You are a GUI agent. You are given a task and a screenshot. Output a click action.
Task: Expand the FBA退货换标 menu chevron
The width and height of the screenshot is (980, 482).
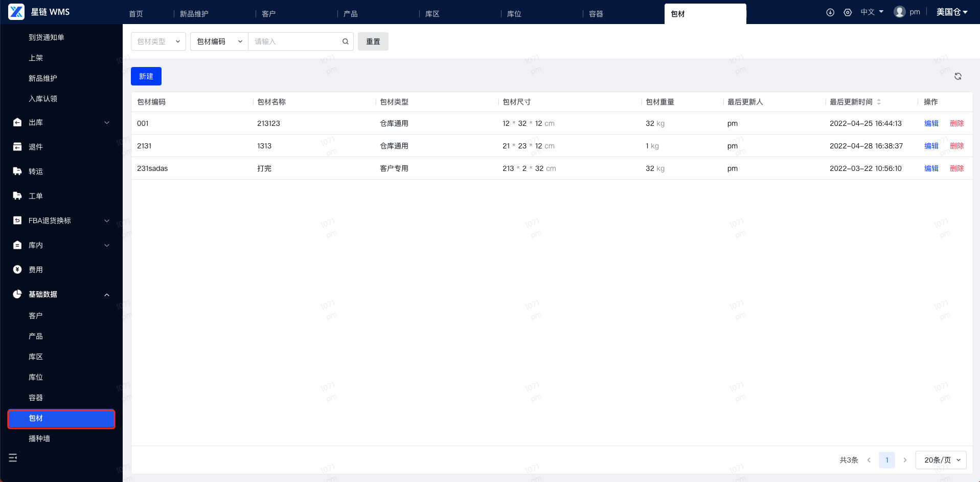coord(107,221)
